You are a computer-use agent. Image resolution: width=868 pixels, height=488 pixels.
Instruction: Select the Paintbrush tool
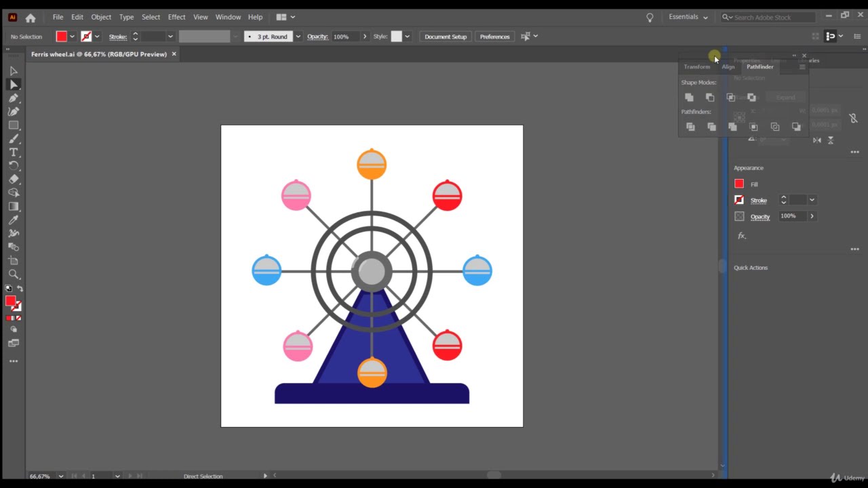[14, 138]
